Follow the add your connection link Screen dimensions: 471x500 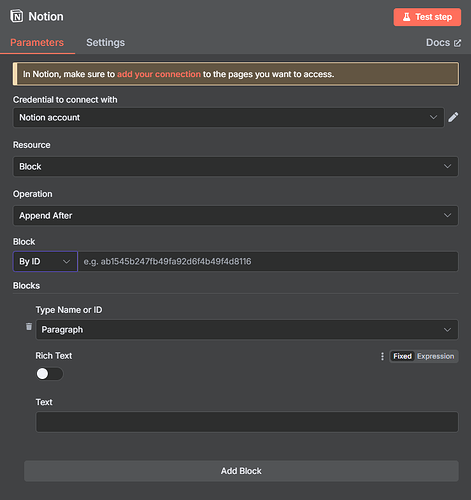(x=159, y=74)
